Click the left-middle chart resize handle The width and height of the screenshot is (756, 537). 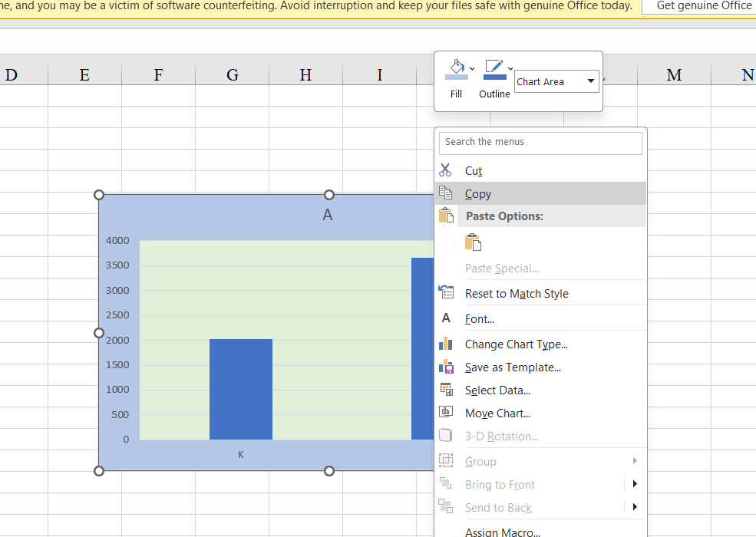point(99,333)
